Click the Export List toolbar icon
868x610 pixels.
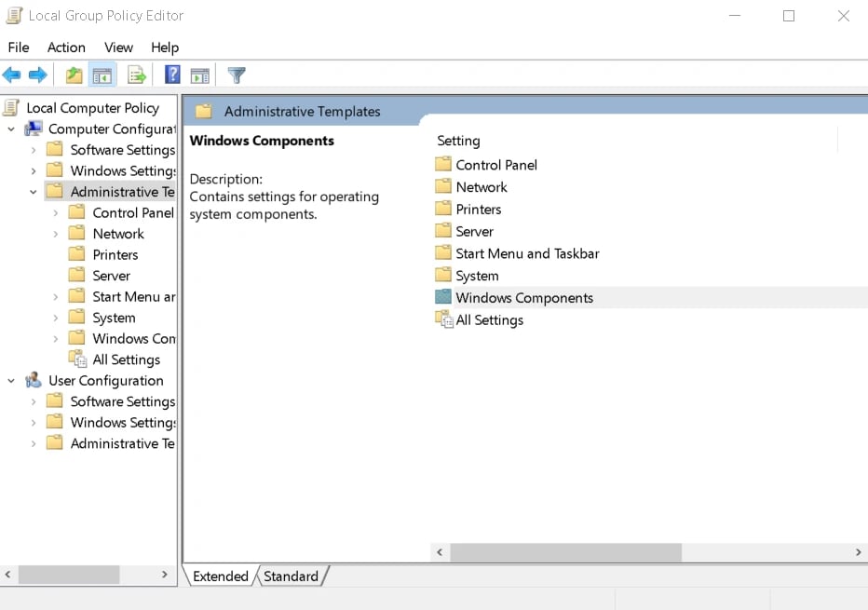pyautogui.click(x=136, y=75)
